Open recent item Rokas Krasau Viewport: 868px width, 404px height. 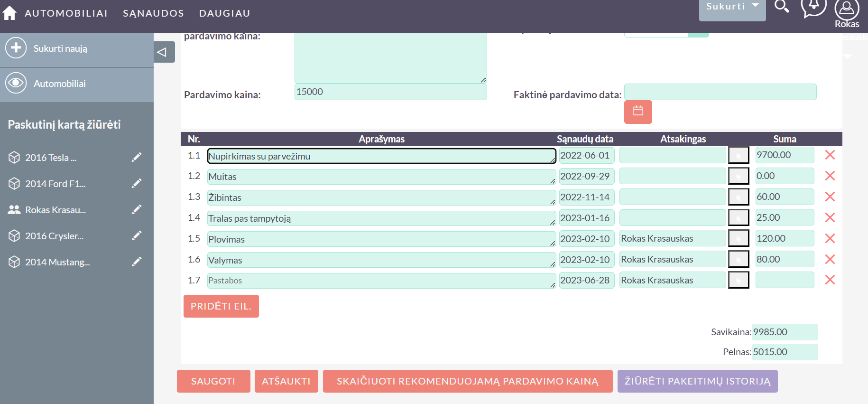coord(55,210)
